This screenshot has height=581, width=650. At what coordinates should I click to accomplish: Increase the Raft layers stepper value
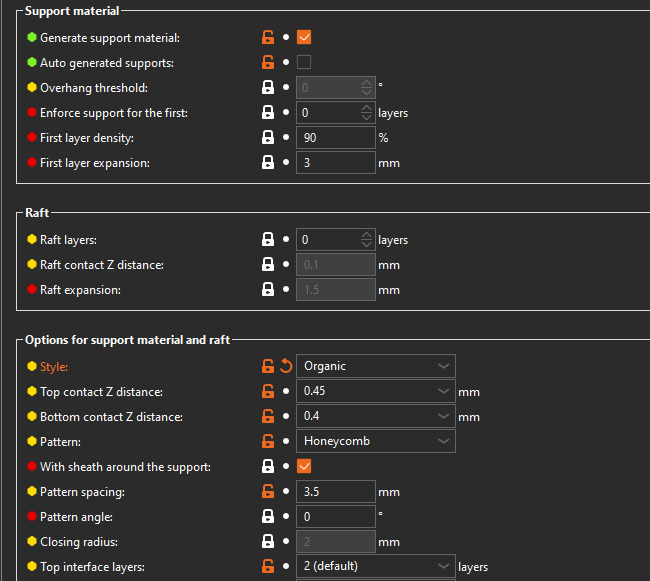pos(366,235)
